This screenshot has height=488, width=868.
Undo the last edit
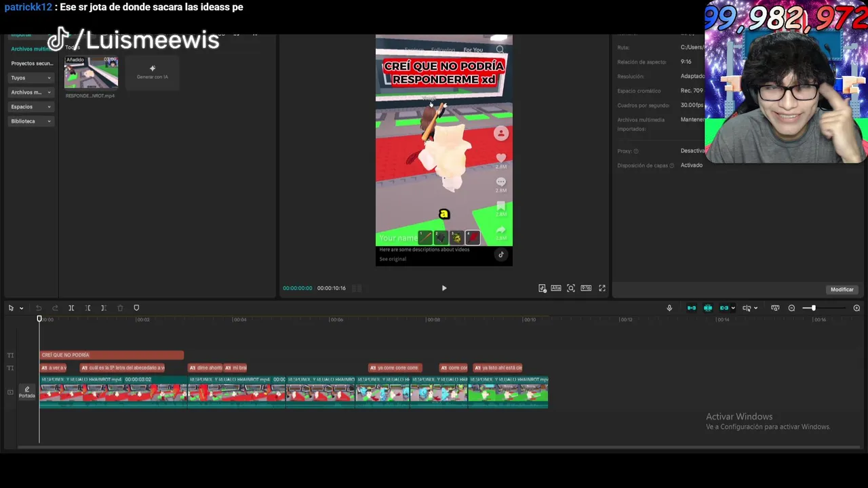39,308
